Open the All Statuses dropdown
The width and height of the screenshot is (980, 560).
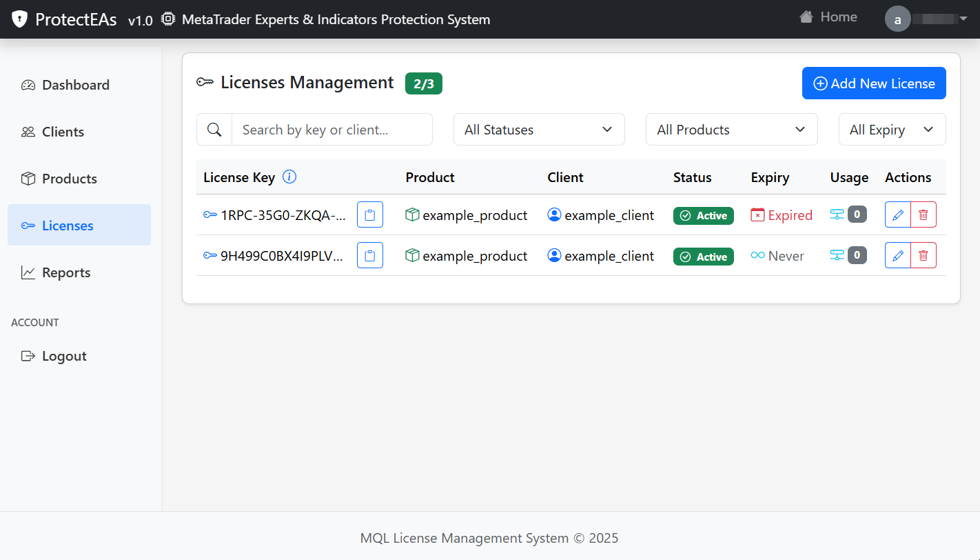(x=539, y=130)
